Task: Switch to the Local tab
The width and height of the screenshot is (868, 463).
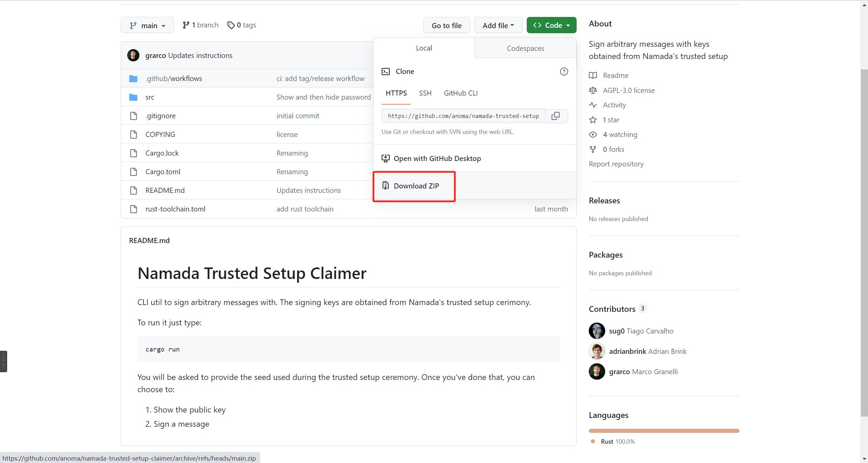Action: [424, 48]
